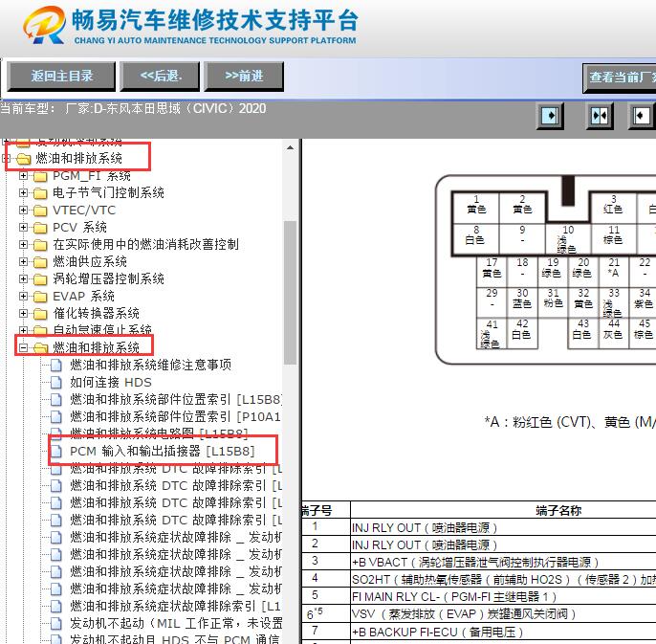Click the 畅易 platform logo icon
The height and width of the screenshot is (644, 656).
(42, 26)
